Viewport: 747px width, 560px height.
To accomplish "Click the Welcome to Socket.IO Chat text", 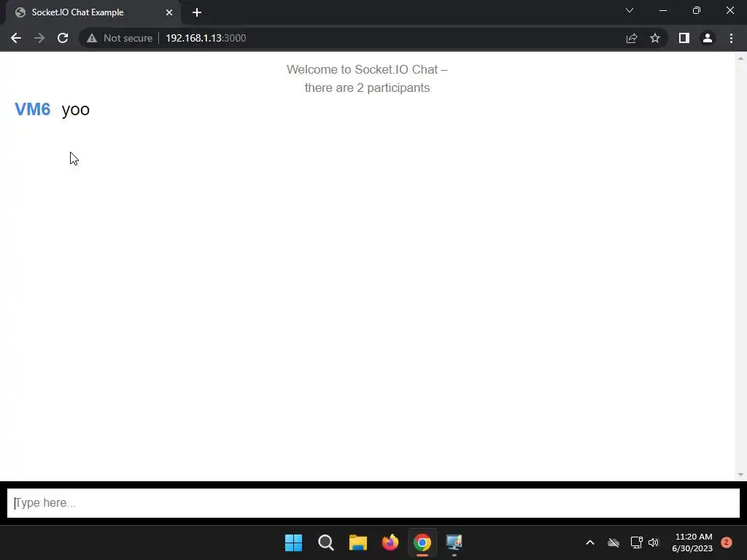I will tap(367, 69).
